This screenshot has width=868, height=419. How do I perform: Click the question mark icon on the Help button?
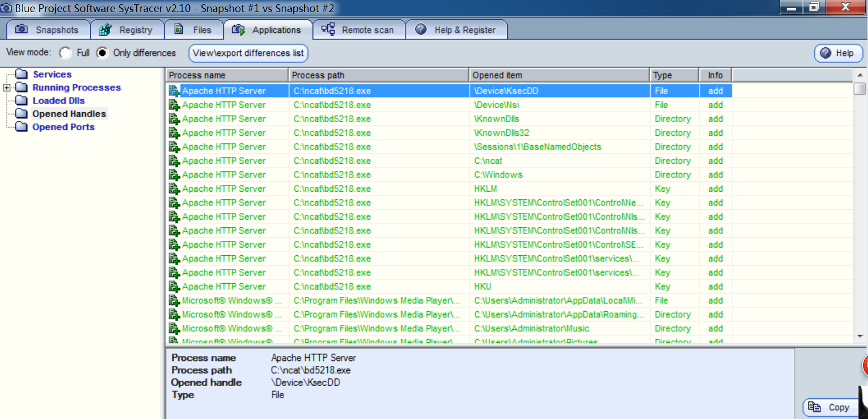click(825, 53)
